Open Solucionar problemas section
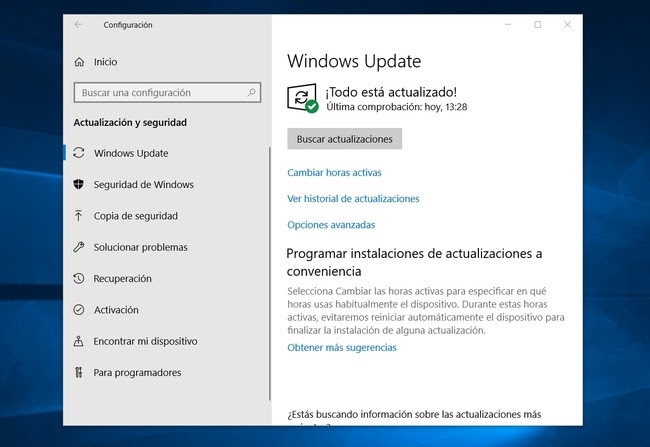This screenshot has height=447, width=650. tap(141, 247)
